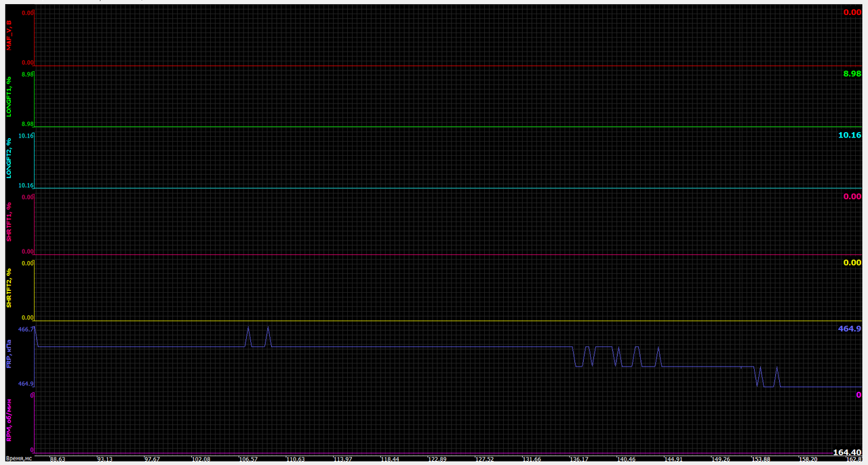
Task: Click the SHRTFT2, % channel label
Action: 9,288
